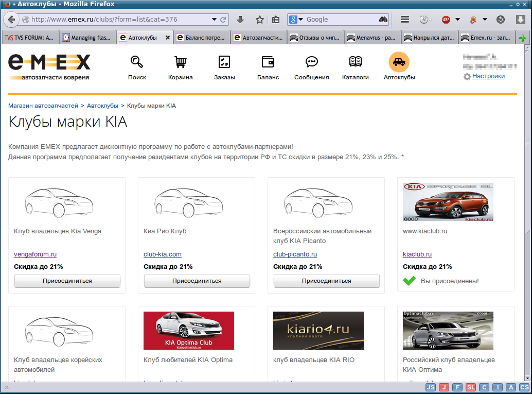Click the EMEX logo
The image size is (532, 394).
[49, 67]
